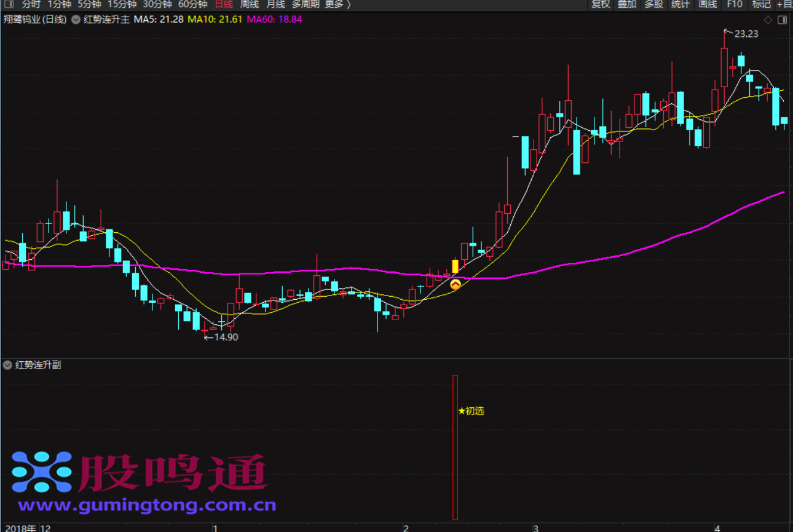Click the MA60 magenta color label

click(274, 20)
